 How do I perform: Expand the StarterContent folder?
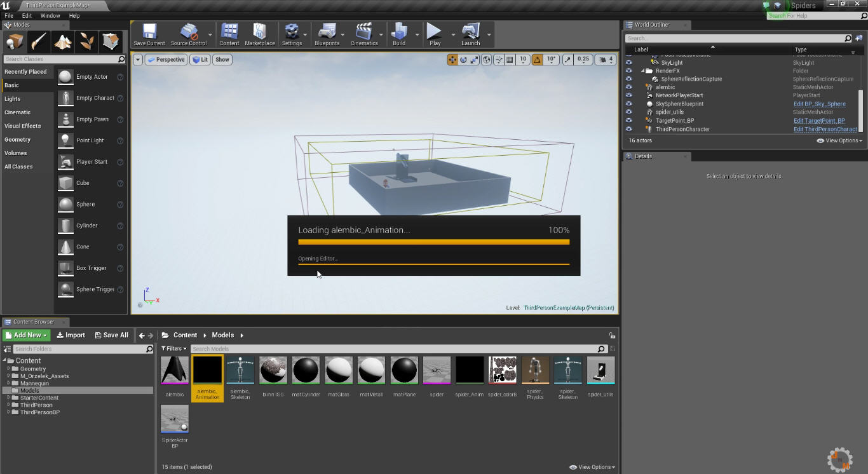click(8, 397)
